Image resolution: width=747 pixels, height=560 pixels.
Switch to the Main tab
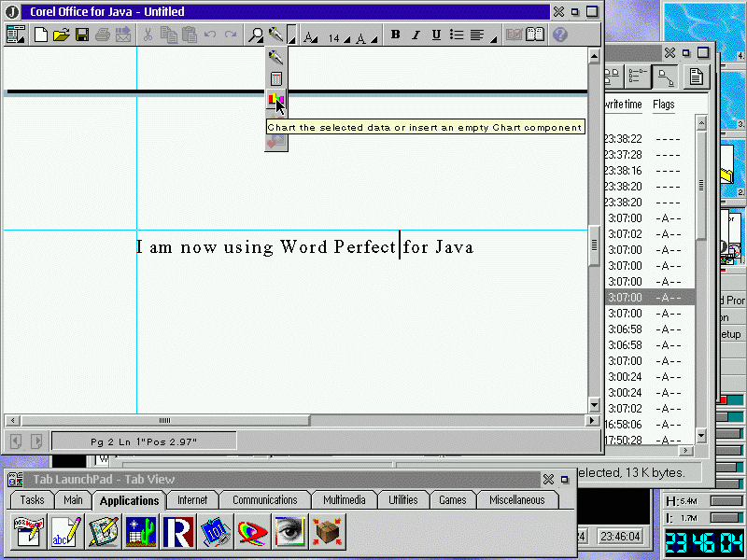pos(73,500)
